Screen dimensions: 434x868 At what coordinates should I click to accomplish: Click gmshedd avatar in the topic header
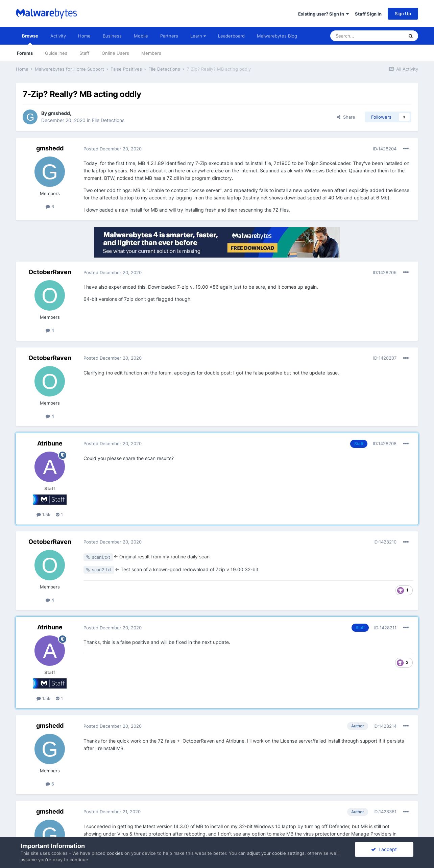(30, 117)
